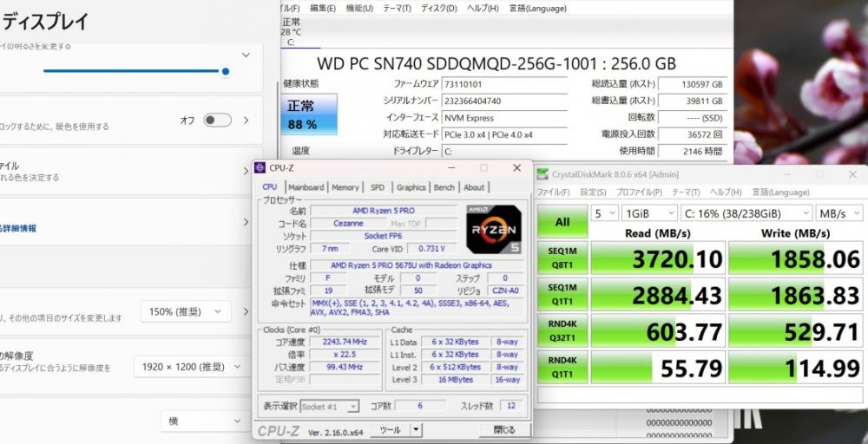Viewport: 868px width, 444px height.
Task: Open ヘルプ(H) menu in CrystalDiskInfo
Action: 483,9
